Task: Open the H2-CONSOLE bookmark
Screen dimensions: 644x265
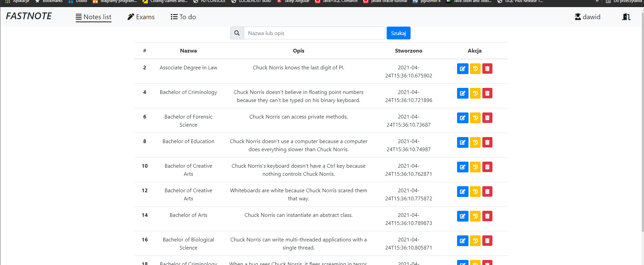Action: click(x=210, y=2)
